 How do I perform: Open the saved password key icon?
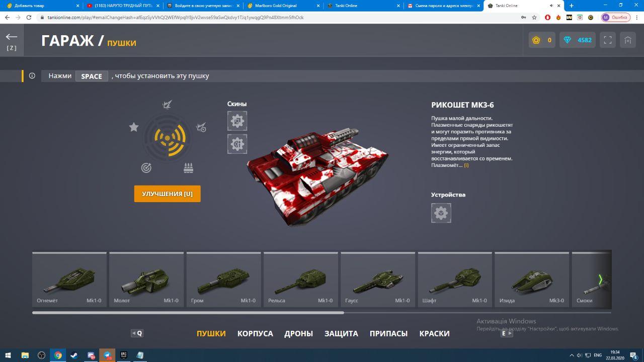[524, 17]
